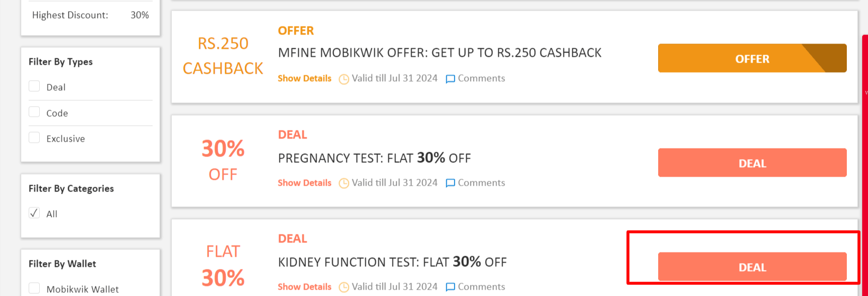Image resolution: width=868 pixels, height=296 pixels.
Task: Click clock icon on Mobikwik offer
Action: [x=344, y=79]
